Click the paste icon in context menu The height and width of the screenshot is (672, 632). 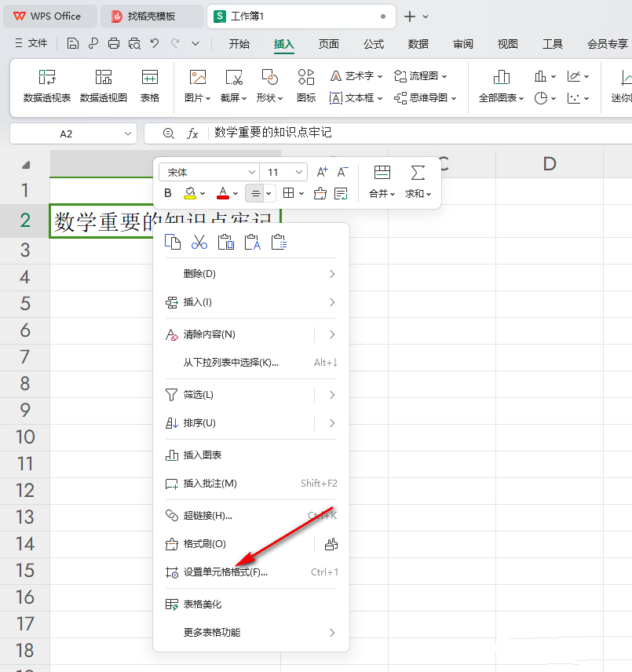pyautogui.click(x=226, y=242)
